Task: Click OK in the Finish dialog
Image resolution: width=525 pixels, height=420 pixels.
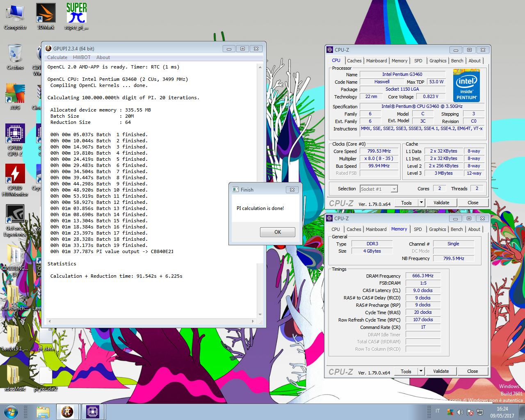Action: [278, 232]
